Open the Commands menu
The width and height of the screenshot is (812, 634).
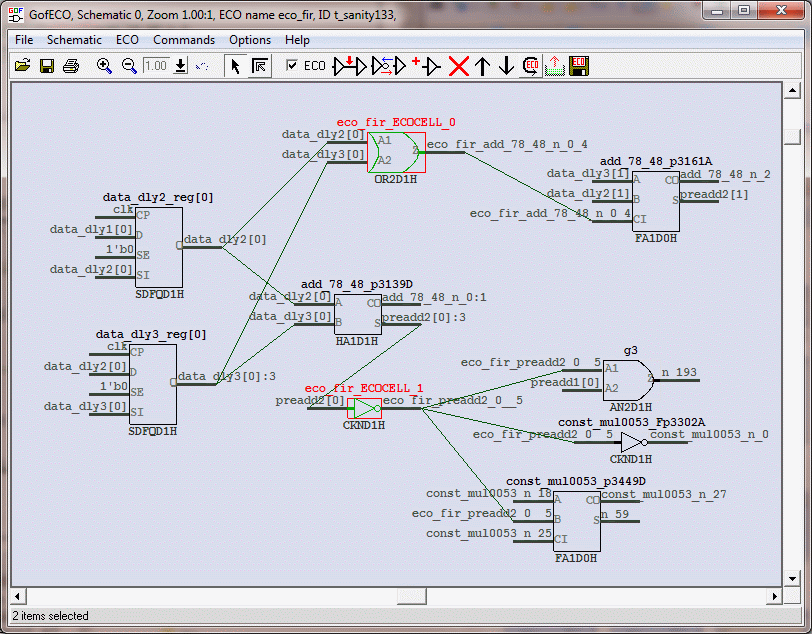point(183,40)
